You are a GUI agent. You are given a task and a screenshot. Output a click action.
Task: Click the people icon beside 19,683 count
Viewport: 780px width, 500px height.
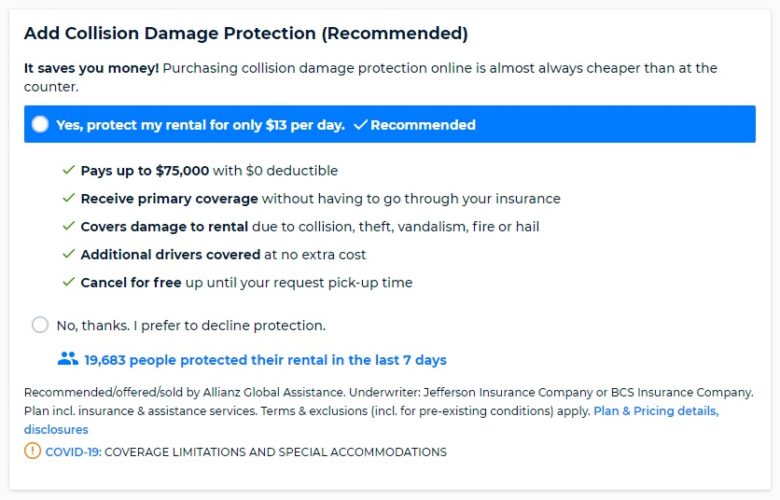point(68,359)
